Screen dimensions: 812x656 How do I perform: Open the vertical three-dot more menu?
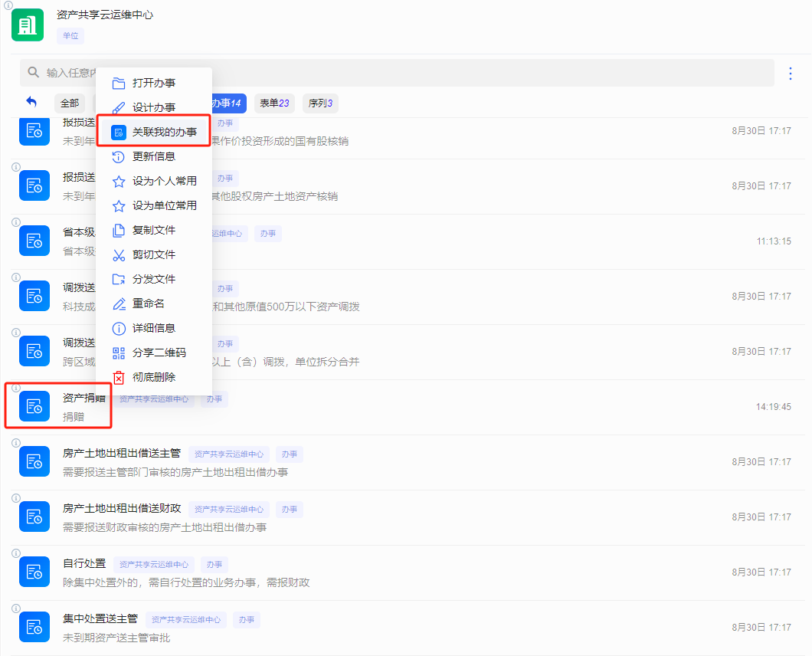(791, 74)
